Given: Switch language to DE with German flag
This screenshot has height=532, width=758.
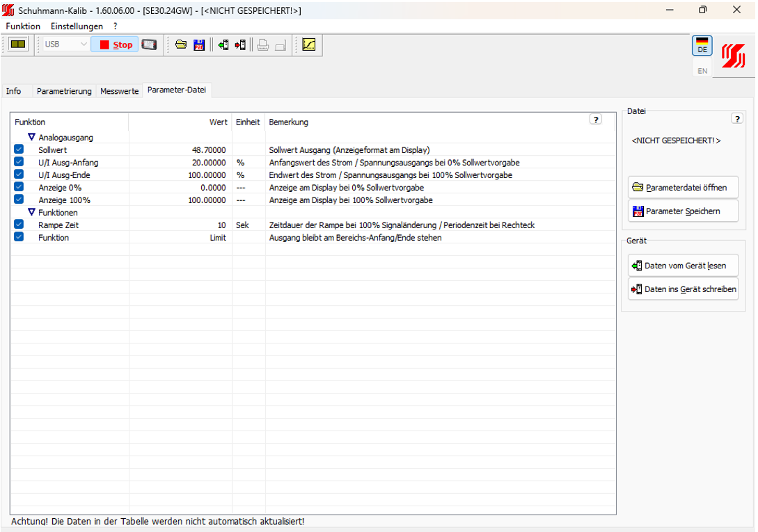Looking at the screenshot, I should pos(702,45).
